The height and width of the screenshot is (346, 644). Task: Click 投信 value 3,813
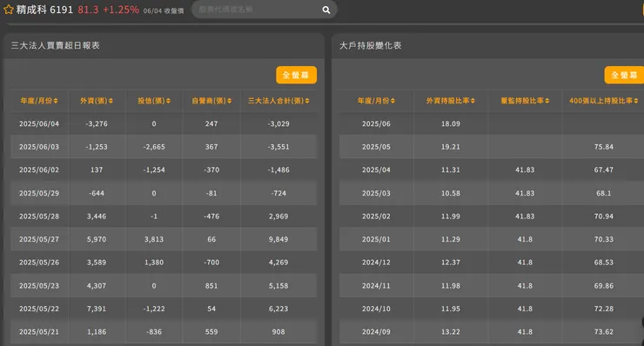coord(154,239)
